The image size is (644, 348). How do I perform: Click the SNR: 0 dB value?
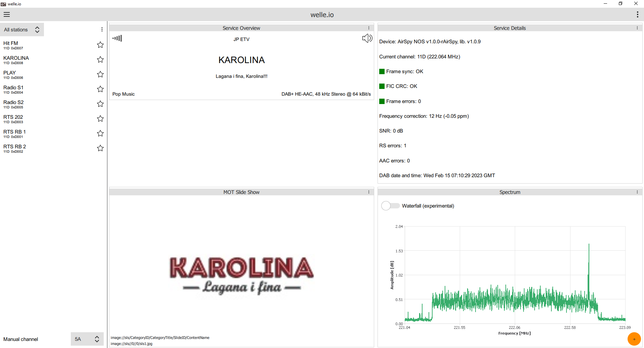(391, 131)
